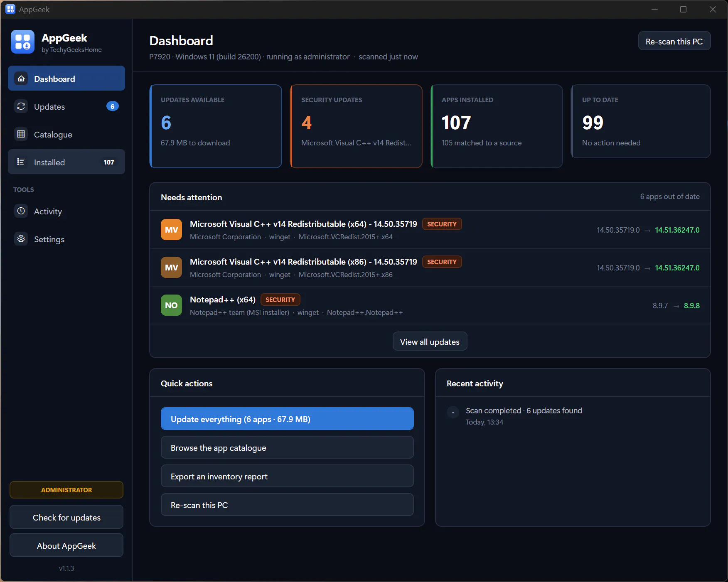Image resolution: width=728 pixels, height=582 pixels.
Task: Click 'No action needed' text
Action: click(611, 142)
